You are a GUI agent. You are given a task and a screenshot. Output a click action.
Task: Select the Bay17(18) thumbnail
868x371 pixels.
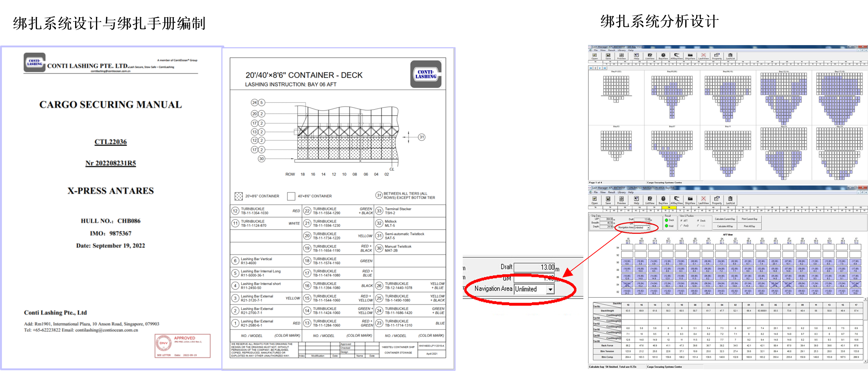[839, 98]
